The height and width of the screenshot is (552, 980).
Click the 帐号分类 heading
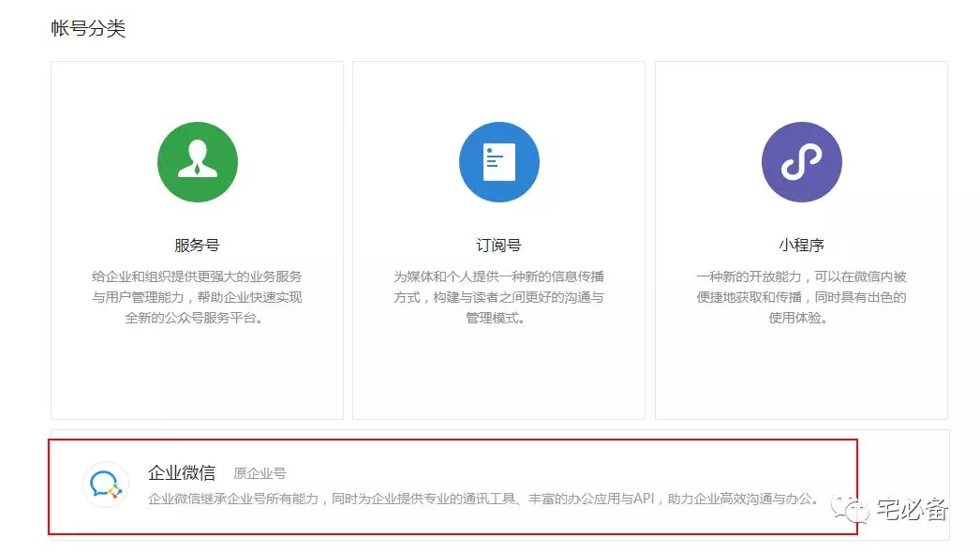(x=88, y=28)
